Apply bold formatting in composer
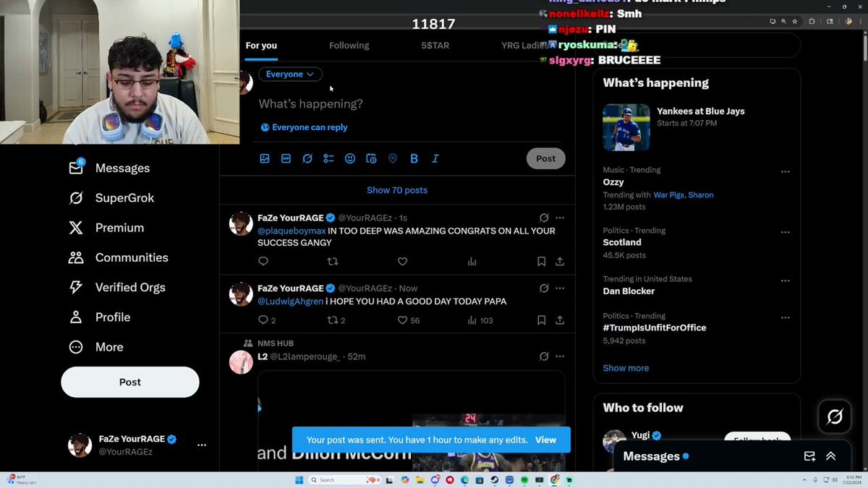This screenshot has width=868, height=488. 414,158
